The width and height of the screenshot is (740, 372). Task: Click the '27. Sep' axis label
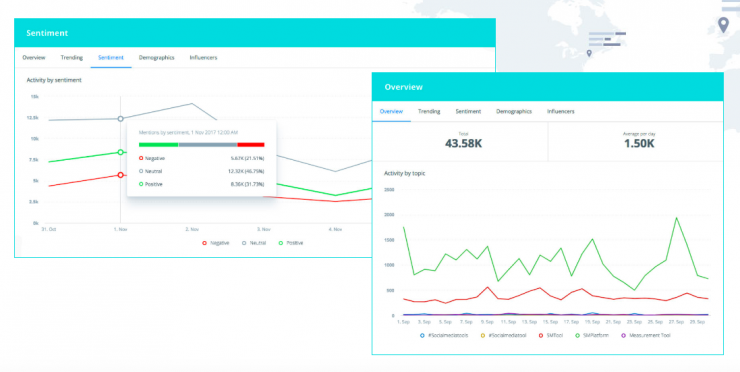(676, 322)
